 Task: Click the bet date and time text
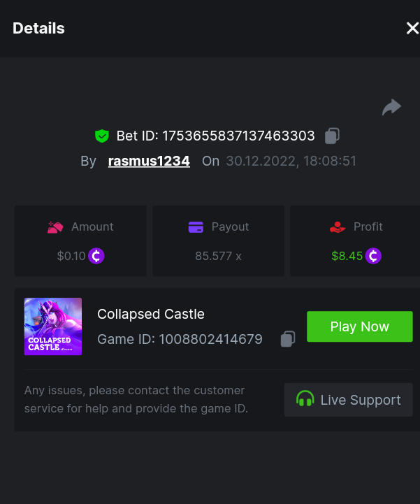(x=291, y=161)
